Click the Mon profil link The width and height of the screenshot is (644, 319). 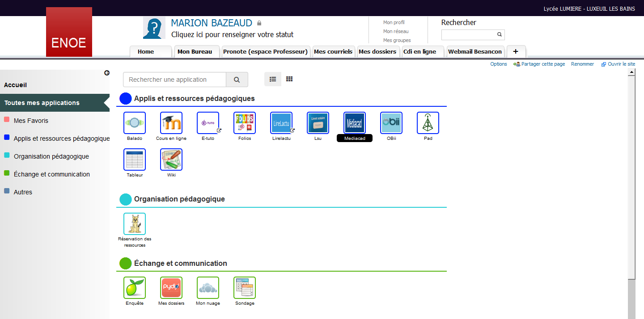pos(394,22)
